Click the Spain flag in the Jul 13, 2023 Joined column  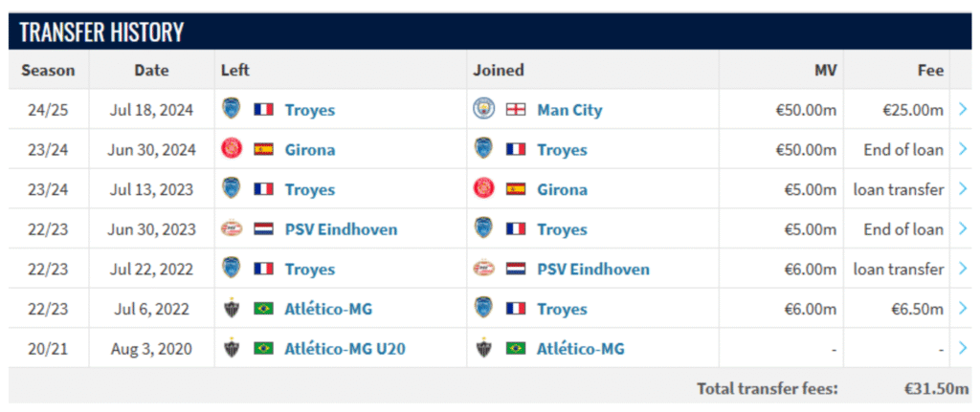(516, 189)
